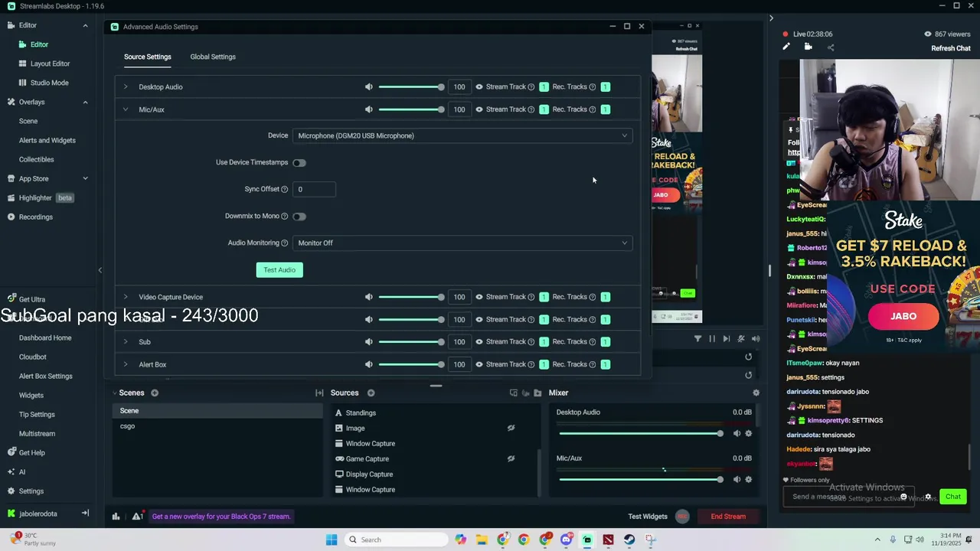The width and height of the screenshot is (980, 551).
Task: Expand the Alert Box settings row
Action: 126,364
